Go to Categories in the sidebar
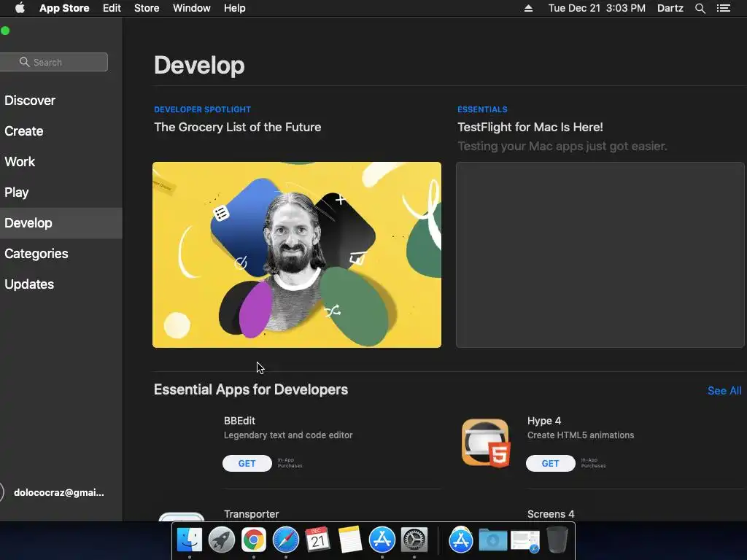This screenshot has width=747, height=560. click(x=61, y=253)
